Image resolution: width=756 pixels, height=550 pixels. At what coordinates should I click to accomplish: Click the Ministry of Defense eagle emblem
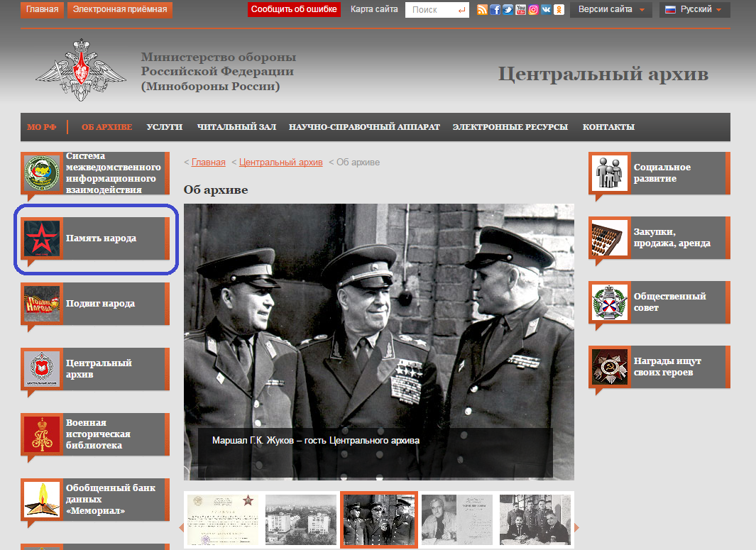[x=81, y=70]
